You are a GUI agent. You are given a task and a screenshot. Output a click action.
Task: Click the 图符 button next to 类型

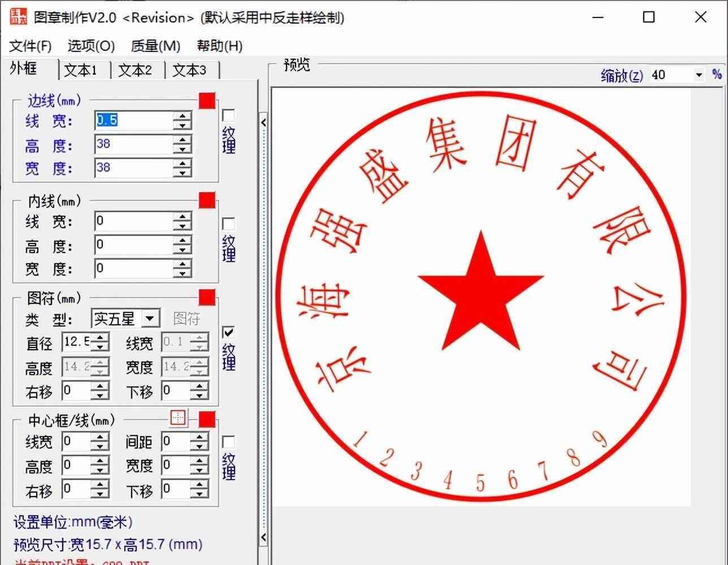187,319
